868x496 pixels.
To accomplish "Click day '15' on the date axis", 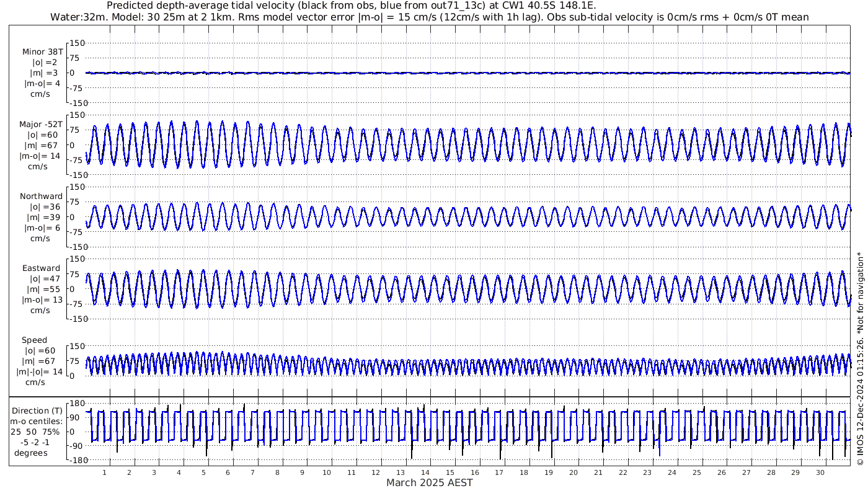I will pyautogui.click(x=450, y=472).
